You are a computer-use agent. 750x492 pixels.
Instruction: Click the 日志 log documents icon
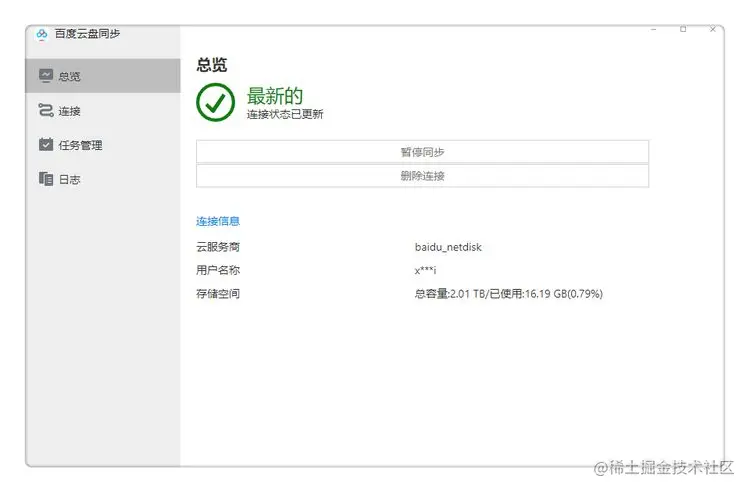46,179
